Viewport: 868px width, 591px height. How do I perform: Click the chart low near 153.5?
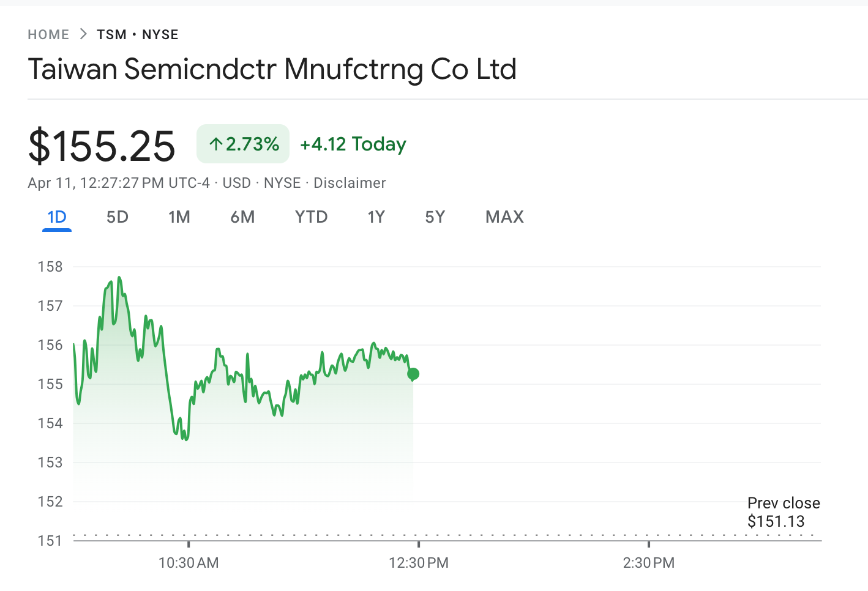185,439
